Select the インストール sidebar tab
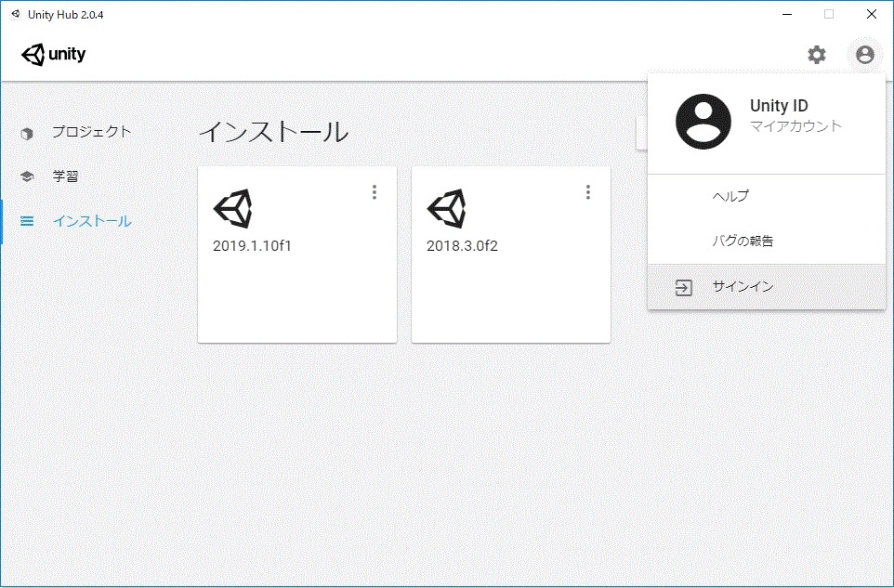894x588 pixels. click(x=91, y=221)
